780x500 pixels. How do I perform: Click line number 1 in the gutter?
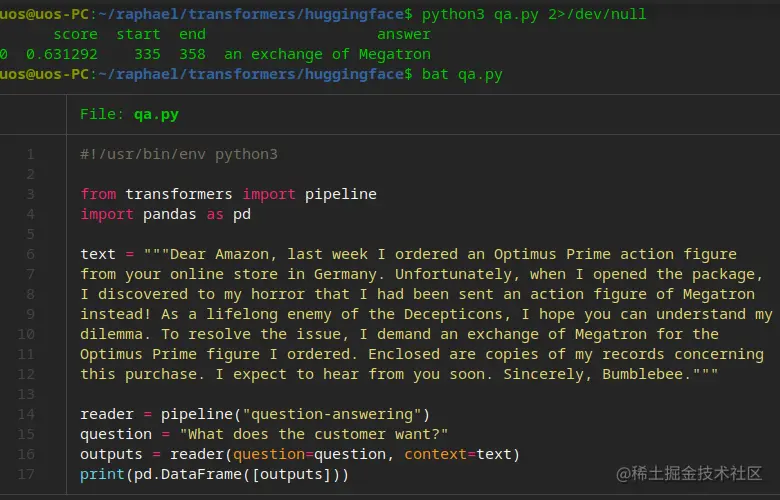tap(30, 154)
